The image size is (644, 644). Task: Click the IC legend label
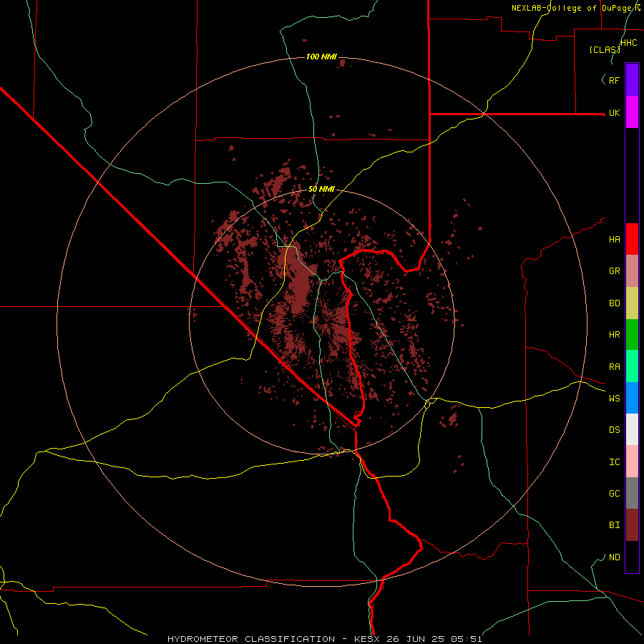[x=614, y=462]
